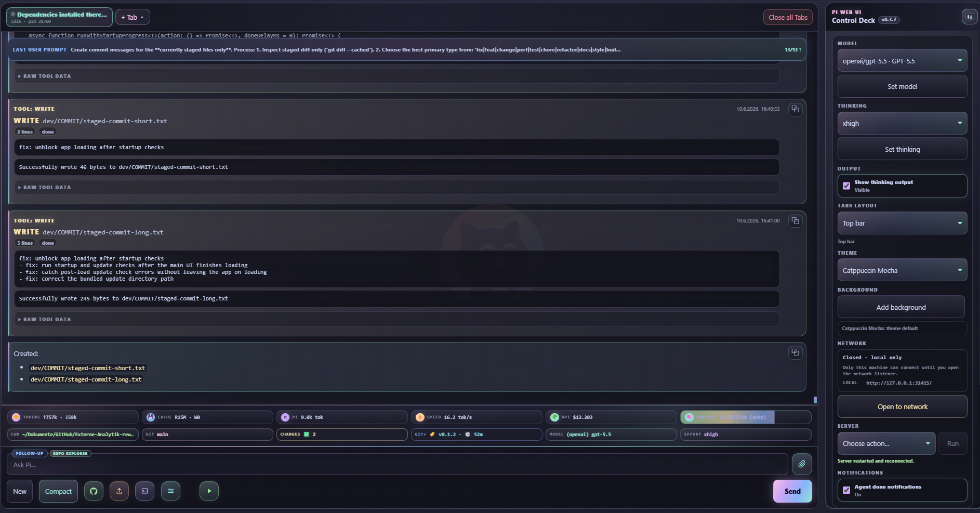This screenshot has width=980, height=513.
Task: Open the Tabs Layout dropdown Top bar
Action: 902,223
